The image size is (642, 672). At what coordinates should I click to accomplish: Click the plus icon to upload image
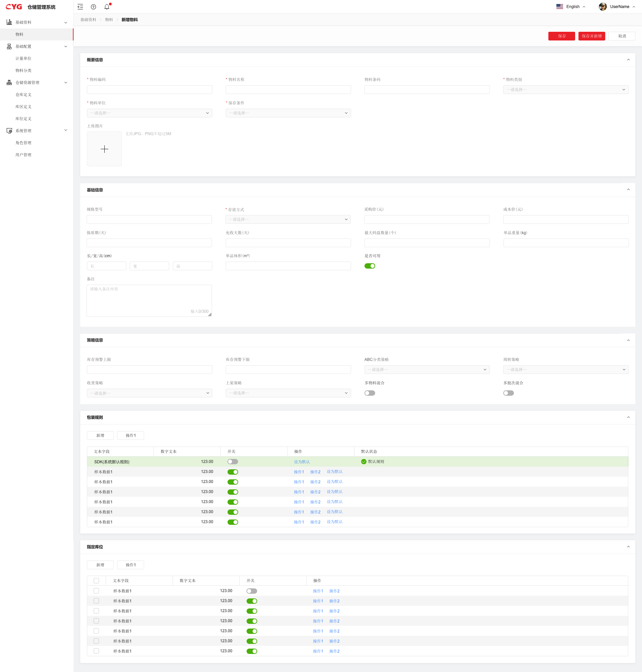pyautogui.click(x=104, y=149)
